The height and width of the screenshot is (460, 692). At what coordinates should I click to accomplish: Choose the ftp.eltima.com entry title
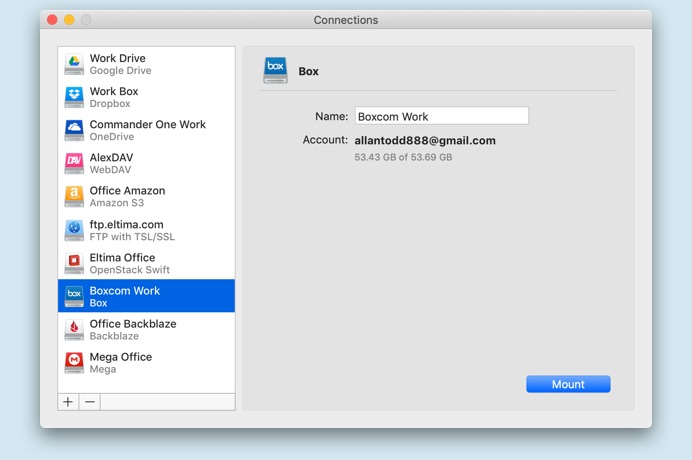coord(127,224)
